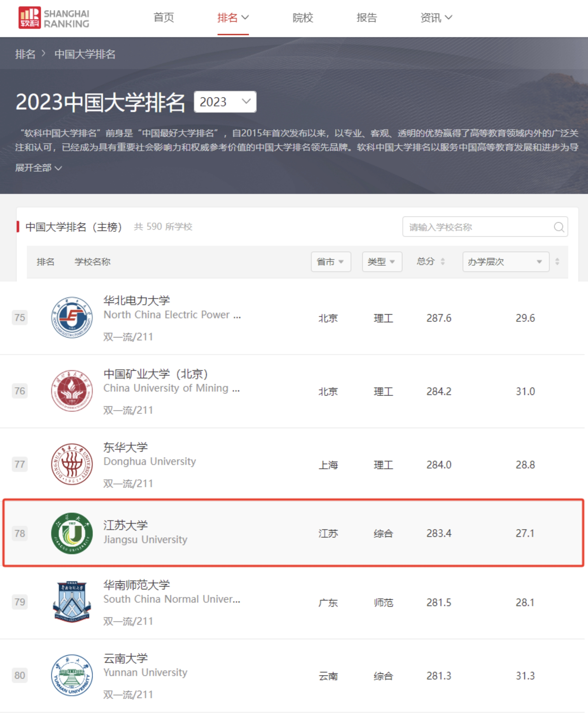Open the 2023 year dropdown
This screenshot has height=714, width=588.
[x=224, y=101]
